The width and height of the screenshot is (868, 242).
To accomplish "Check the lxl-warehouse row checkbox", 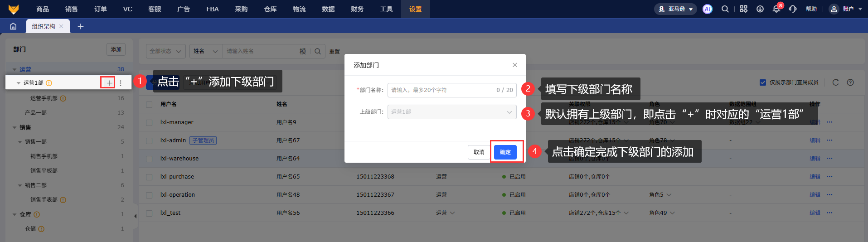I will 149,159.
